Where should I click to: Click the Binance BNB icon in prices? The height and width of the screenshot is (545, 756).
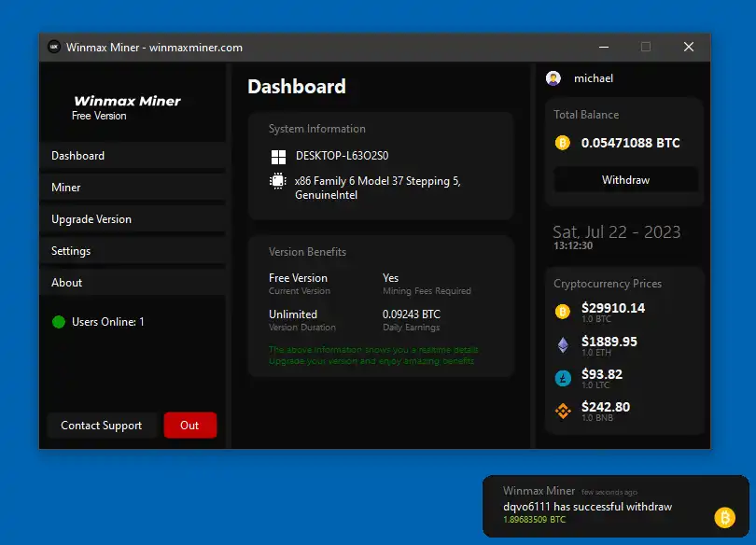(563, 411)
